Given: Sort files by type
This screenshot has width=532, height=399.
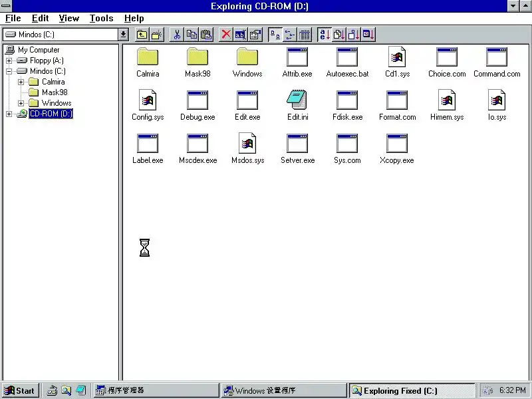Looking at the screenshot, I should tap(339, 35).
